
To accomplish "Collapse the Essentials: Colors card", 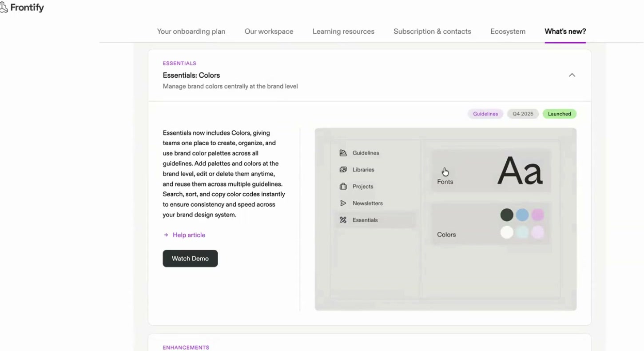I will [x=572, y=75].
